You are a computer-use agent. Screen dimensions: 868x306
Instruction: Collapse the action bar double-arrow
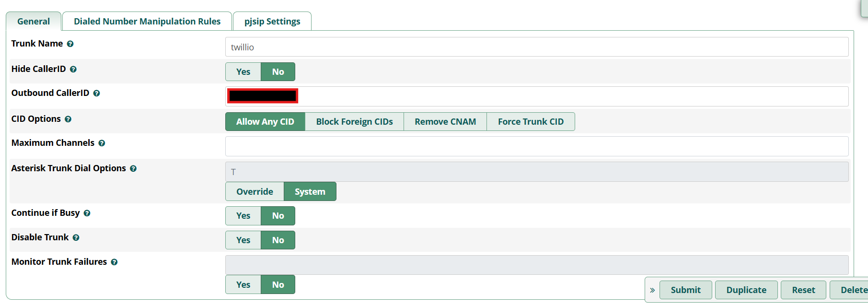652,290
